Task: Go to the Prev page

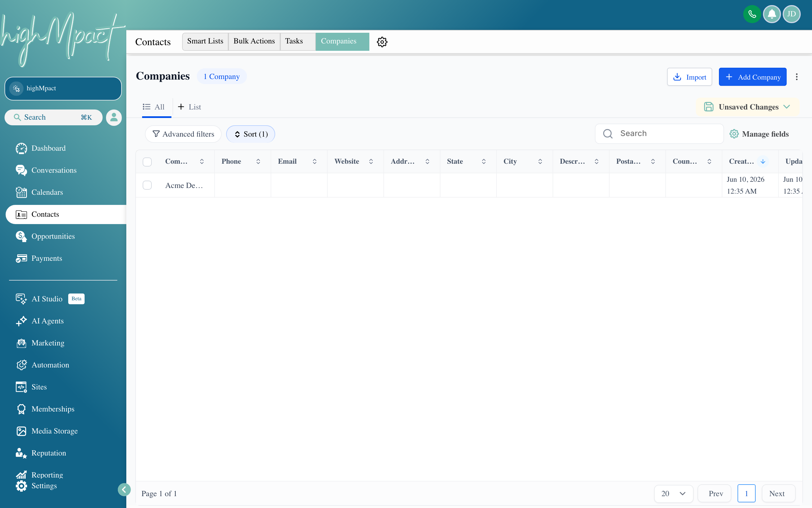Action: point(714,493)
